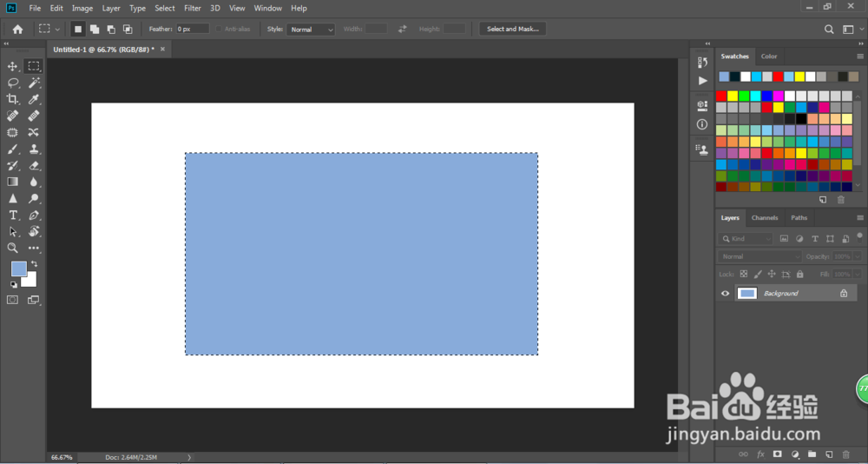Screen dimensions: 868x464
Task: Open the tool preset picker dropdown
Action: (49, 30)
